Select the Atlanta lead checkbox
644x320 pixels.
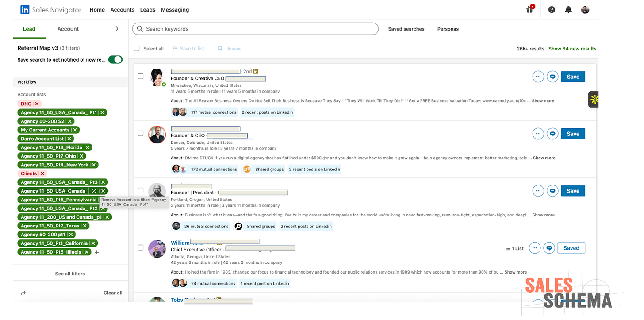tap(141, 247)
